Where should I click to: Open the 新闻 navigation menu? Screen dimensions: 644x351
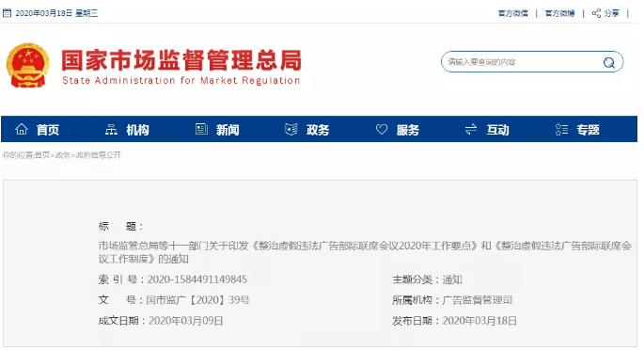pos(228,130)
